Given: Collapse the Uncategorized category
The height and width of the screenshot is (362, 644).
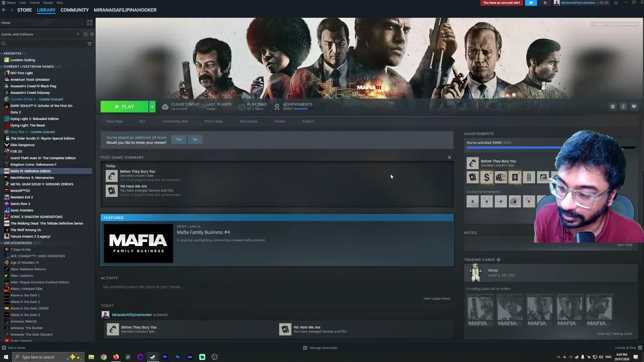Looking at the screenshot, I should (x=2, y=243).
